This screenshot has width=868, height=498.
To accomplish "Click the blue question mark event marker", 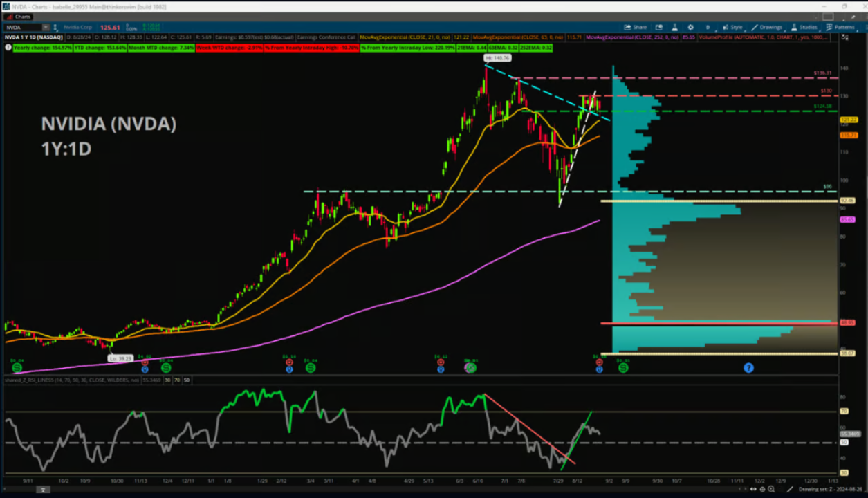I will pyautogui.click(x=748, y=367).
